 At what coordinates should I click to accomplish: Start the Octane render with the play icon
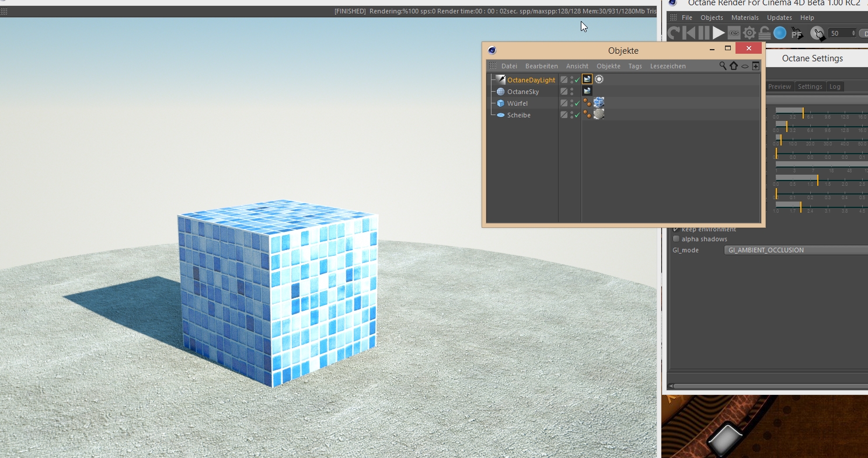719,33
